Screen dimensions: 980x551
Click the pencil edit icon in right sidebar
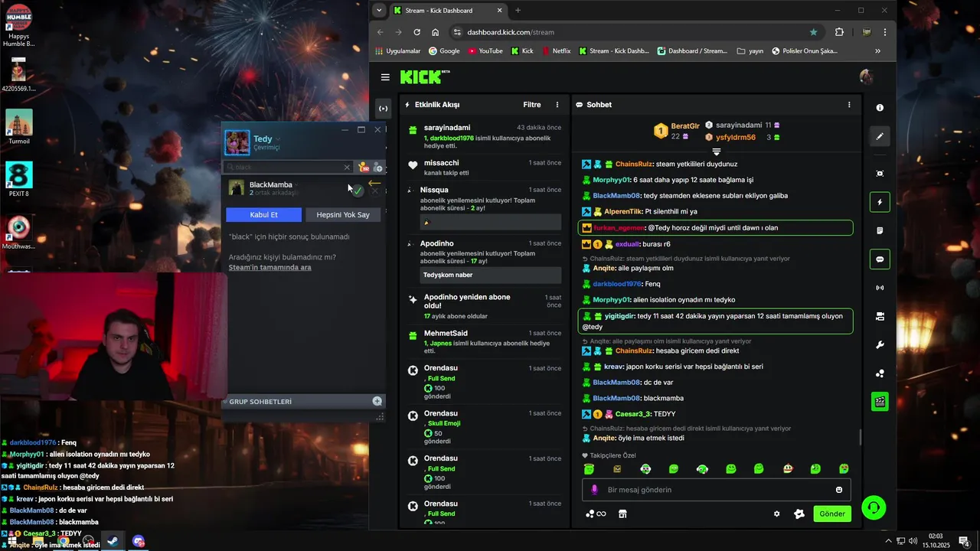pyautogui.click(x=880, y=136)
